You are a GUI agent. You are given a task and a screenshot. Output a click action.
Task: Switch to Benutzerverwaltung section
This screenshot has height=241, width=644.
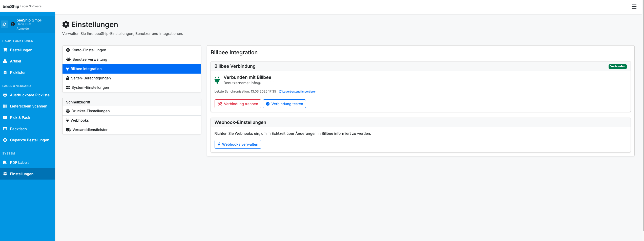(x=132, y=59)
